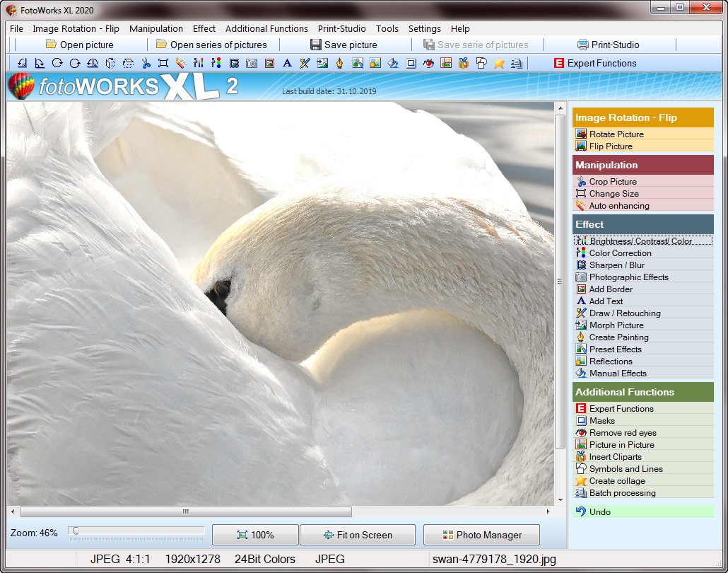The width and height of the screenshot is (728, 573).
Task: Open the Additional Functions menu
Action: pyautogui.click(x=266, y=29)
